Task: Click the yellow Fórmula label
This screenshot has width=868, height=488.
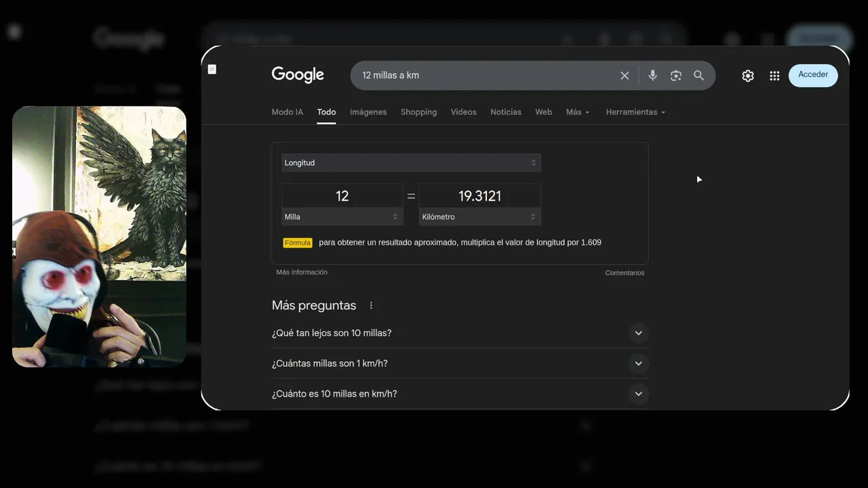Action: [298, 243]
